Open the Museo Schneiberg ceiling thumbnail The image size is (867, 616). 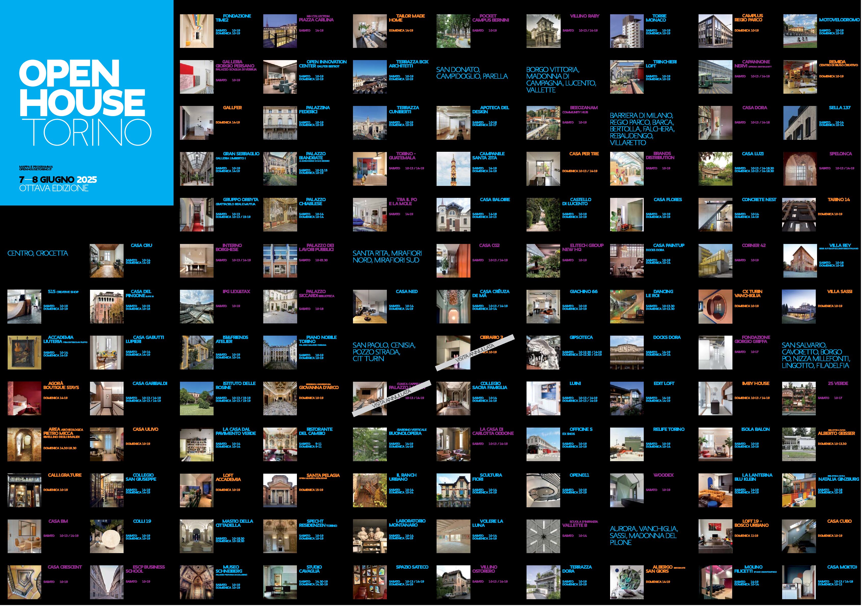click(196, 582)
